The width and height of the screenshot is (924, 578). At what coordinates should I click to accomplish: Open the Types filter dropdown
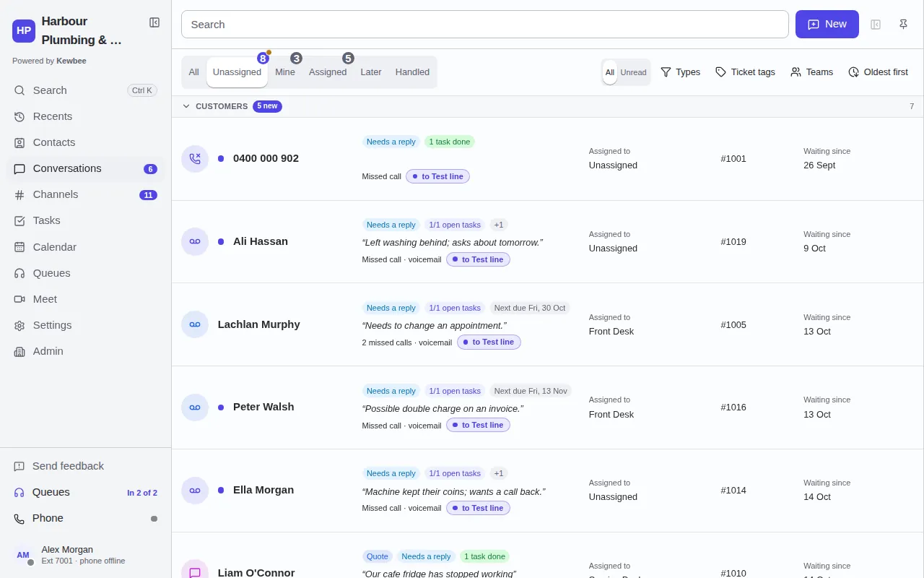[x=681, y=72]
